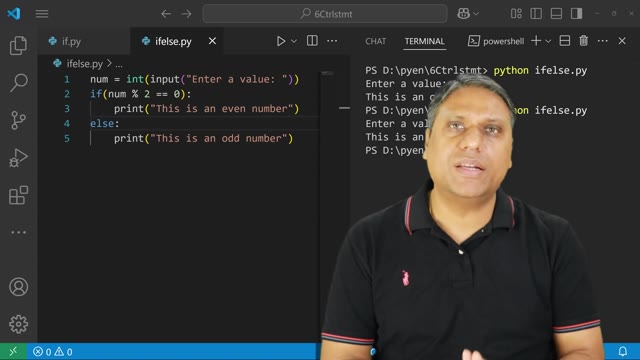Switch to the if.py editor tab
The height and width of the screenshot is (360, 640).
(x=71, y=41)
